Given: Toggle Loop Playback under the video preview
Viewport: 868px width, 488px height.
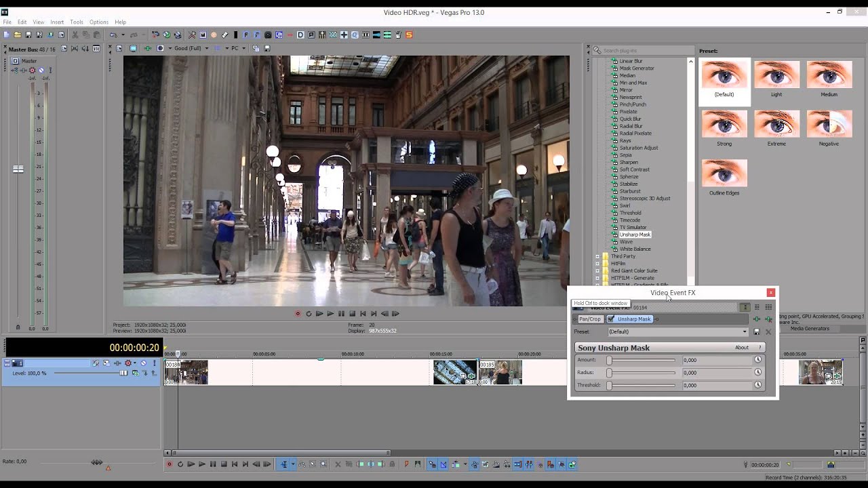Looking at the screenshot, I should pos(309,313).
